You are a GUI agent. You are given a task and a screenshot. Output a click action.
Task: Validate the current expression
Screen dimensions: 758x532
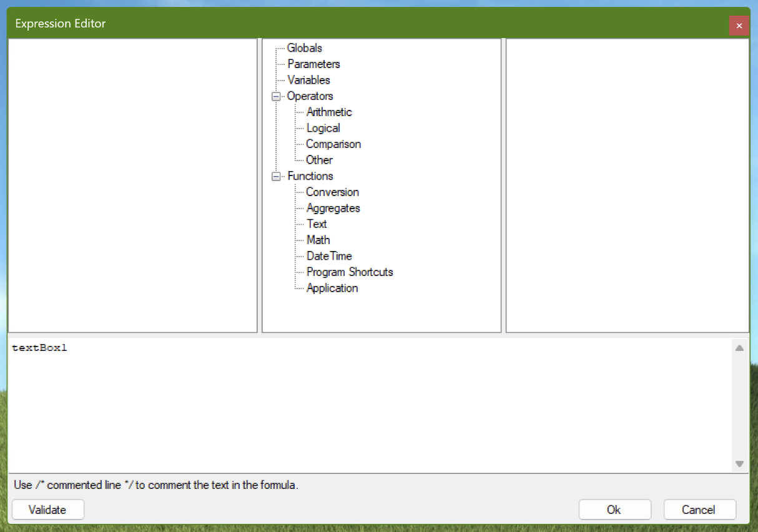(47, 510)
